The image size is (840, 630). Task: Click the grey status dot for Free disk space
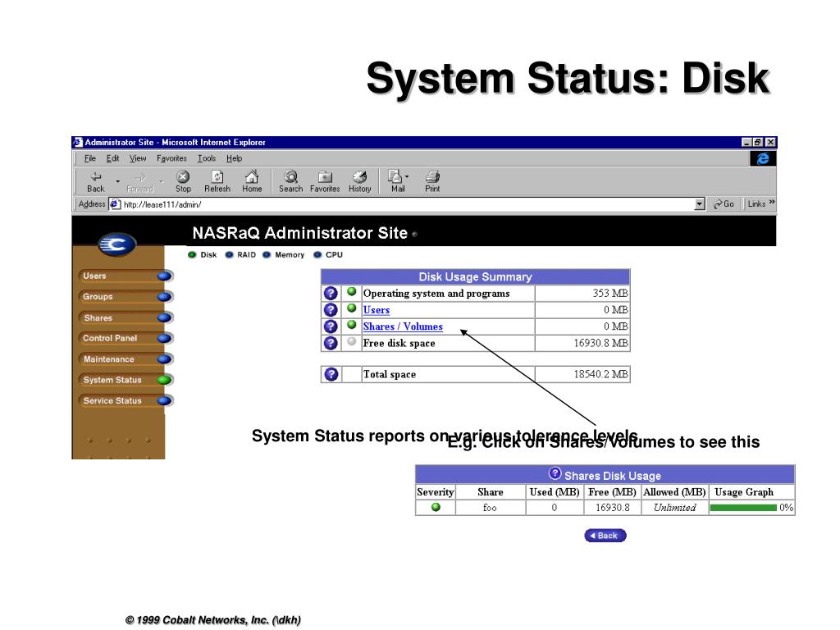coord(351,341)
